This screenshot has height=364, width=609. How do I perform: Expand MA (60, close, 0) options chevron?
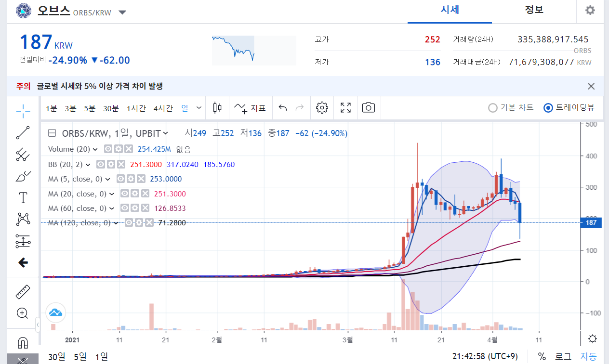point(112,208)
